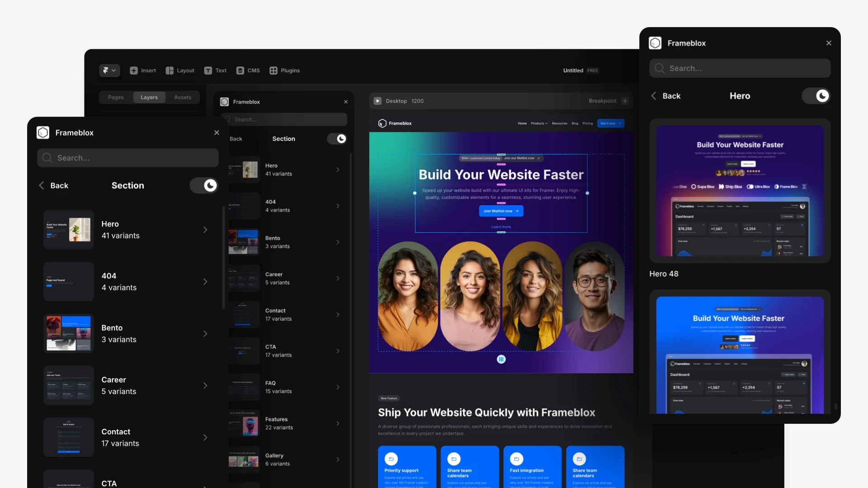Expand Hero 41 variants in the middle panel
The image size is (868, 488).
[338, 169]
